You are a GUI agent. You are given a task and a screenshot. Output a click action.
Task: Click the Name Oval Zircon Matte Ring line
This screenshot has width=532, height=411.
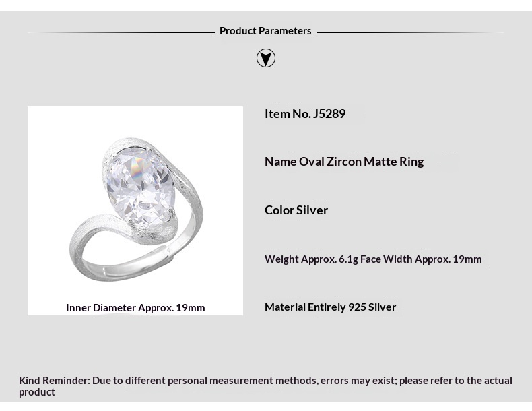click(344, 161)
